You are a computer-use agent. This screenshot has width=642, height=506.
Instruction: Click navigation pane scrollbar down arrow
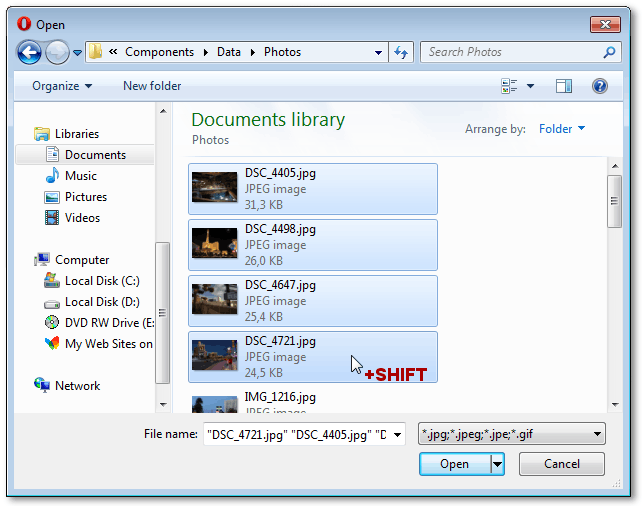[x=163, y=404]
